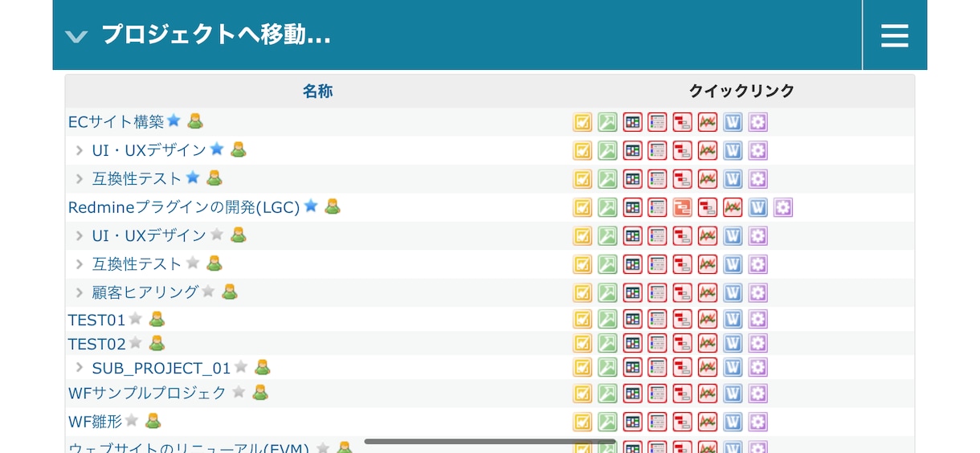Click the クイックリンク column header

[741, 91]
